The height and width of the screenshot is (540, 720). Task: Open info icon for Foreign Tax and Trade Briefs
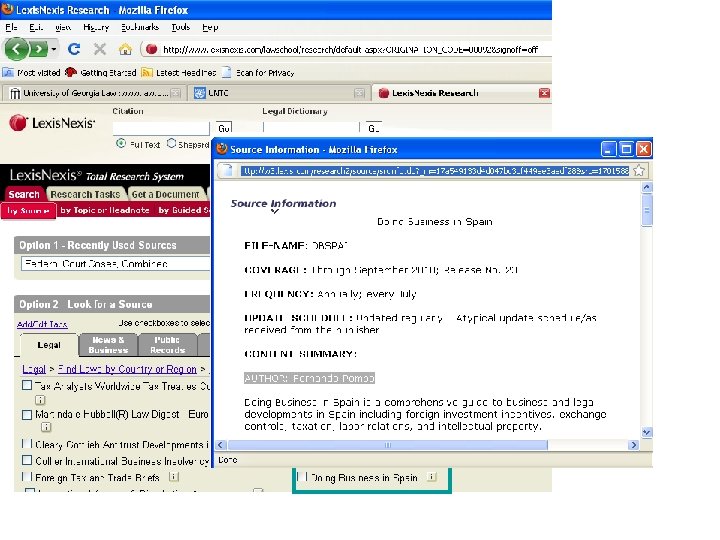coord(174,477)
